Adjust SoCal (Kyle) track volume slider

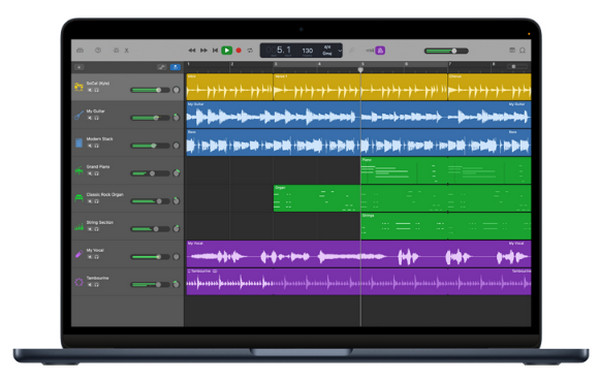pyautogui.click(x=150, y=90)
